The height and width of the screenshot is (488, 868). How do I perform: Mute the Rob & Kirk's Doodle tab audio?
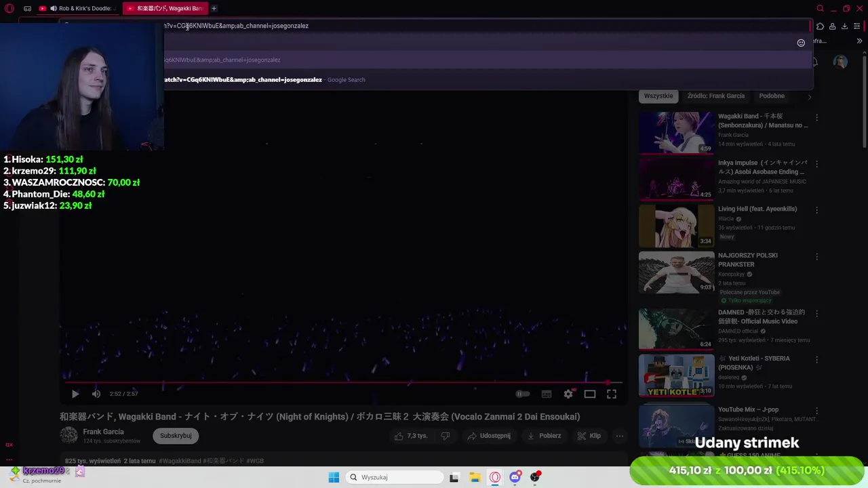[x=54, y=9]
